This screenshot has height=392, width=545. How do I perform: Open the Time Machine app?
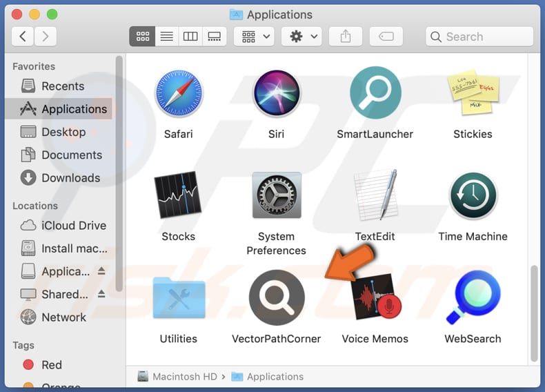(x=473, y=196)
